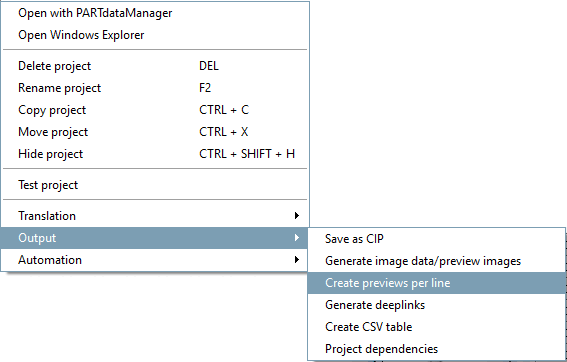567x362 pixels.
Task: Choose Open Windows Explorer
Action: point(155,35)
